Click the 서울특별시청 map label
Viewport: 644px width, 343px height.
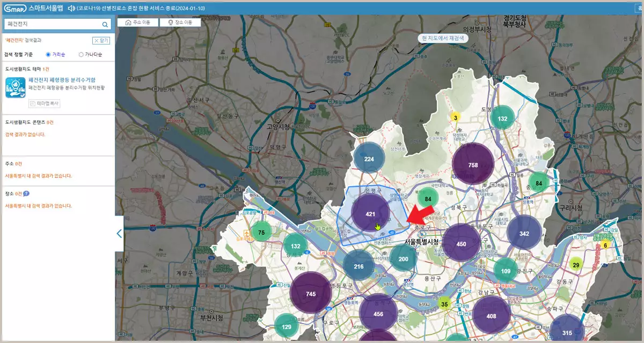point(422,242)
